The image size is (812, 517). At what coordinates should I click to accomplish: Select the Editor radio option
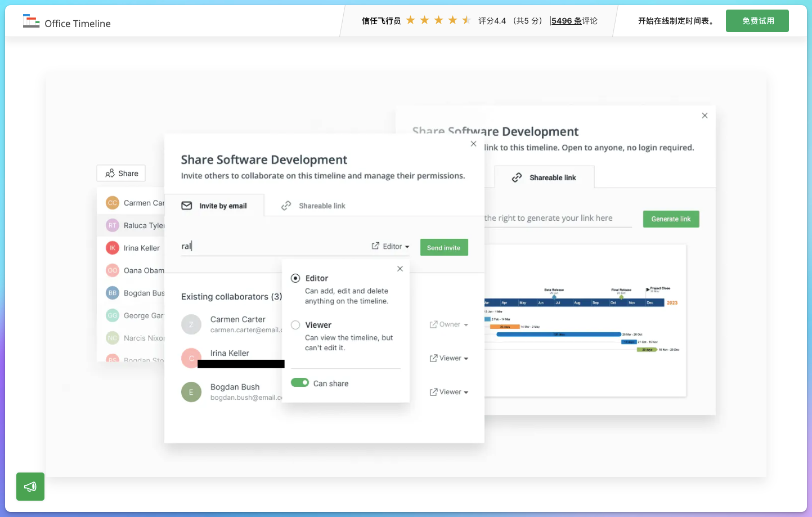295,278
